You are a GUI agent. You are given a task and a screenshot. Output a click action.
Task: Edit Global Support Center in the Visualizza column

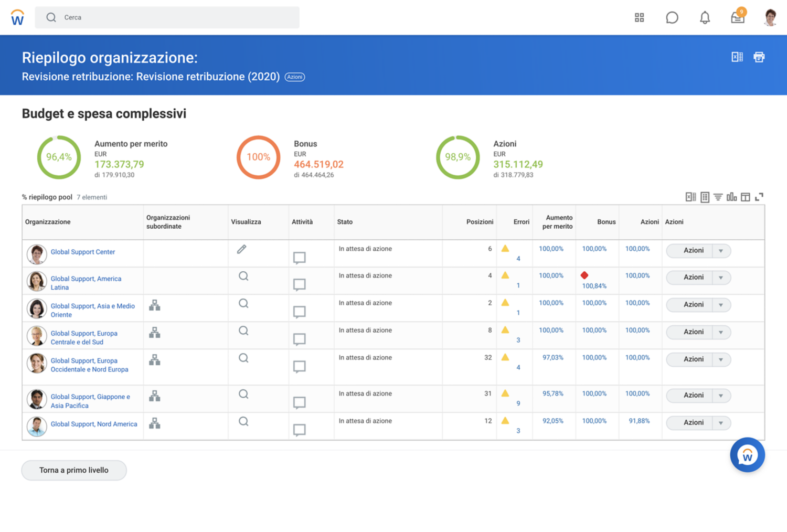pos(241,249)
